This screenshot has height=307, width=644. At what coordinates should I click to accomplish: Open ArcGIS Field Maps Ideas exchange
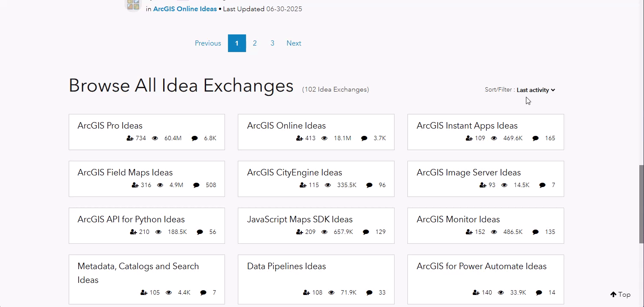point(125,172)
